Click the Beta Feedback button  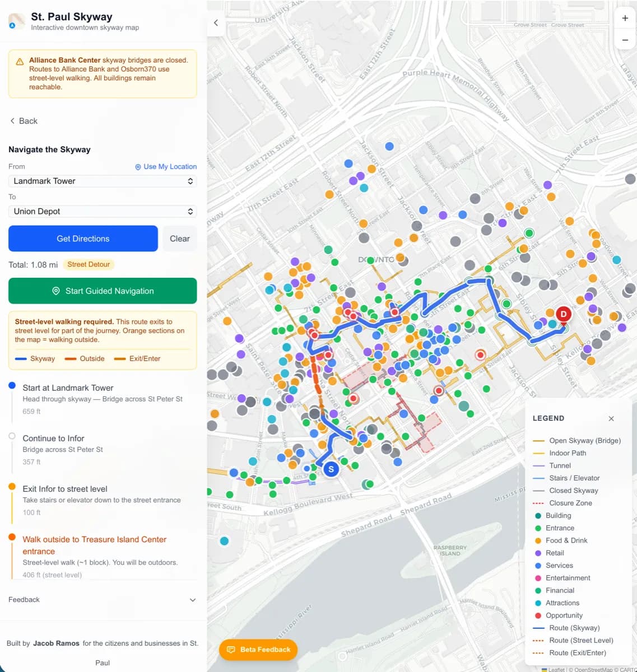tap(258, 650)
